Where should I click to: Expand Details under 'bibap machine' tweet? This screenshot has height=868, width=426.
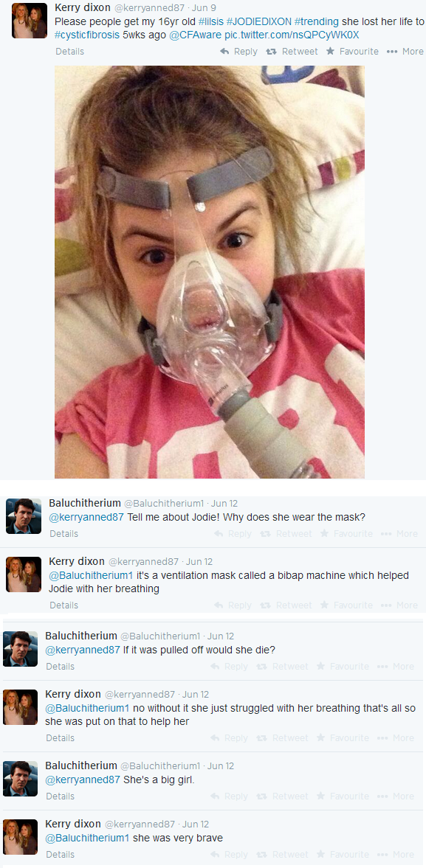63,605
